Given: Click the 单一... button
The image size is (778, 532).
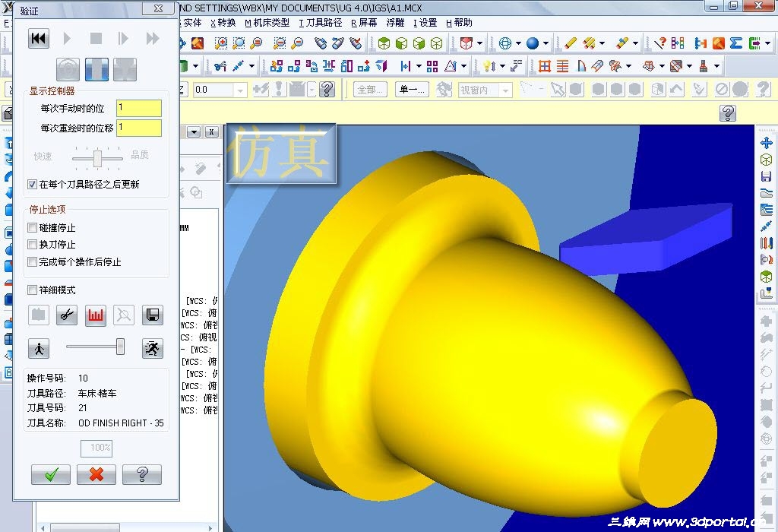Looking at the screenshot, I should tap(413, 90).
